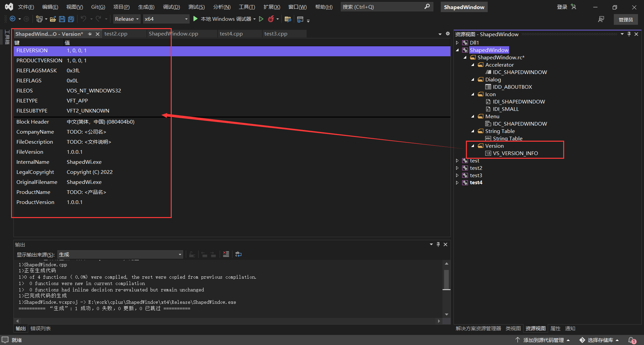Click the single-disk save icon

[x=62, y=19]
